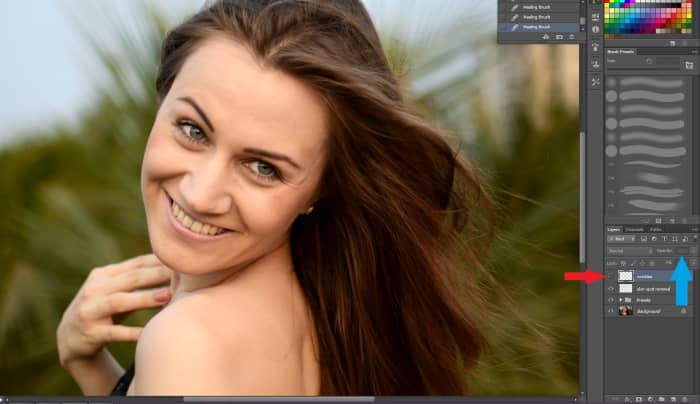Filter layers for smart objects
700x404 pixels.
tap(685, 239)
